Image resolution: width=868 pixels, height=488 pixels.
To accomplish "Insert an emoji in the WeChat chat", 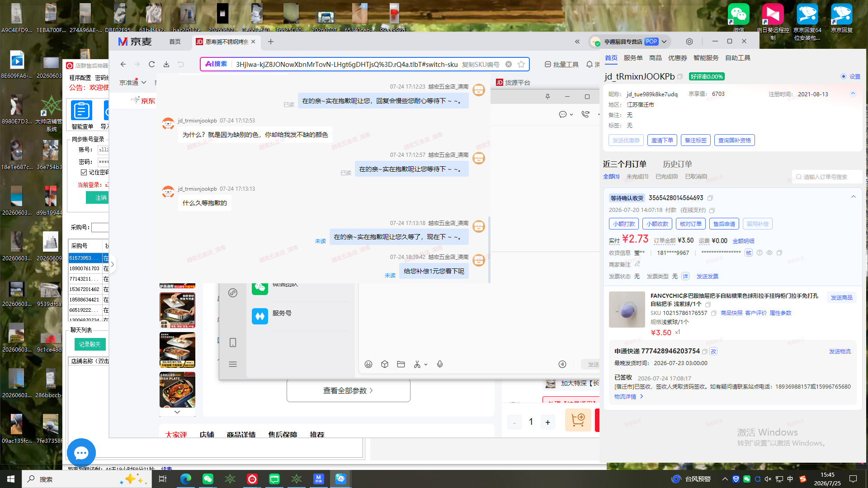I will point(368,364).
